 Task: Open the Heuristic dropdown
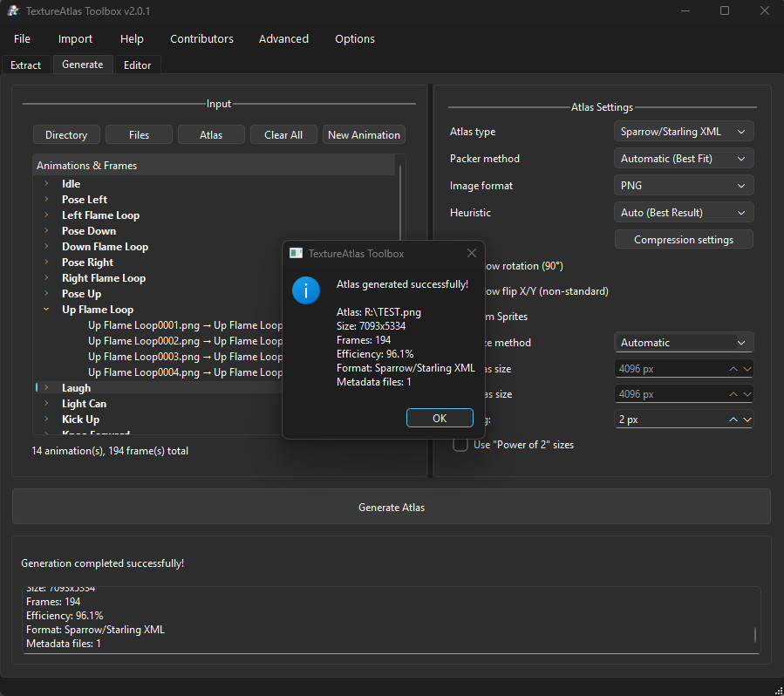pos(683,212)
